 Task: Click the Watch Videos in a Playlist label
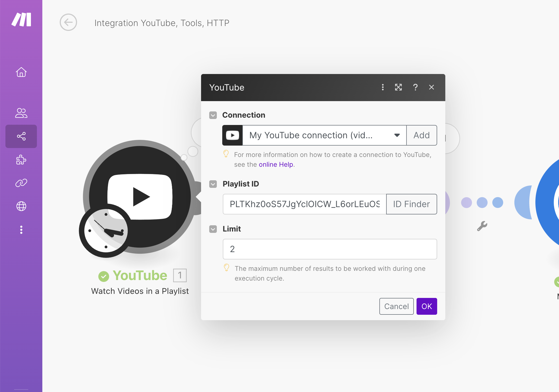(140, 291)
